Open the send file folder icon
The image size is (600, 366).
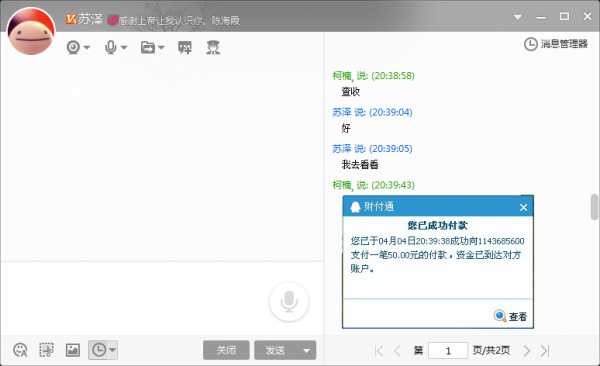click(148, 48)
